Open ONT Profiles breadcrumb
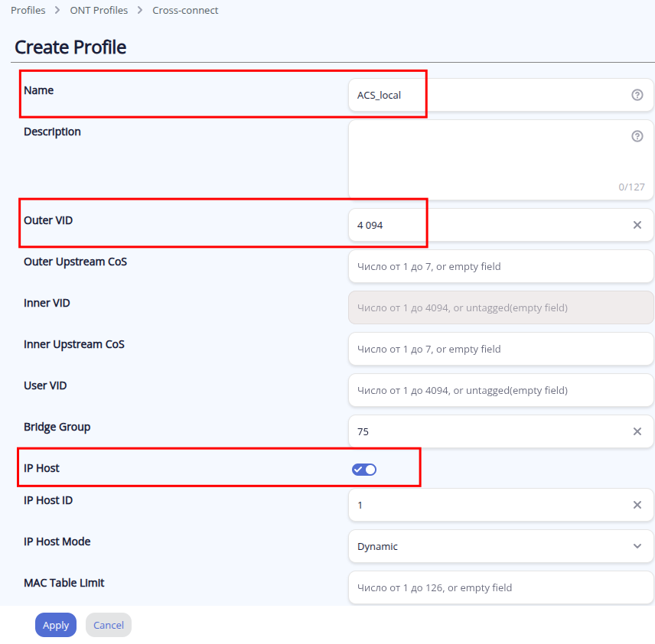 (x=99, y=11)
